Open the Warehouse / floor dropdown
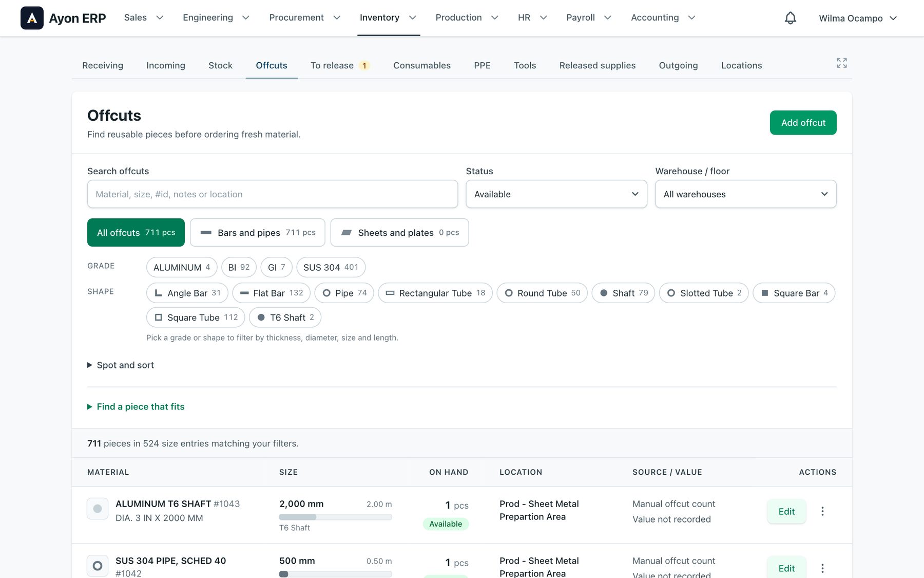 point(746,194)
